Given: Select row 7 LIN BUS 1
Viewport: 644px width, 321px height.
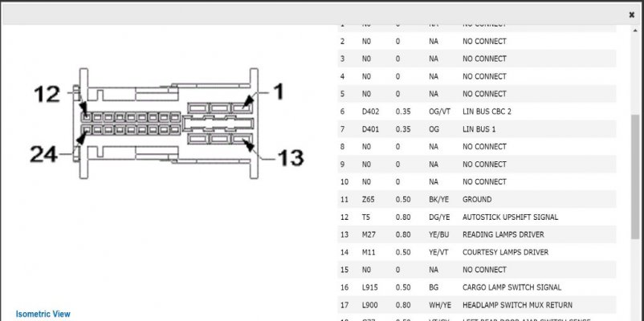Looking at the screenshot, I should 477,129.
